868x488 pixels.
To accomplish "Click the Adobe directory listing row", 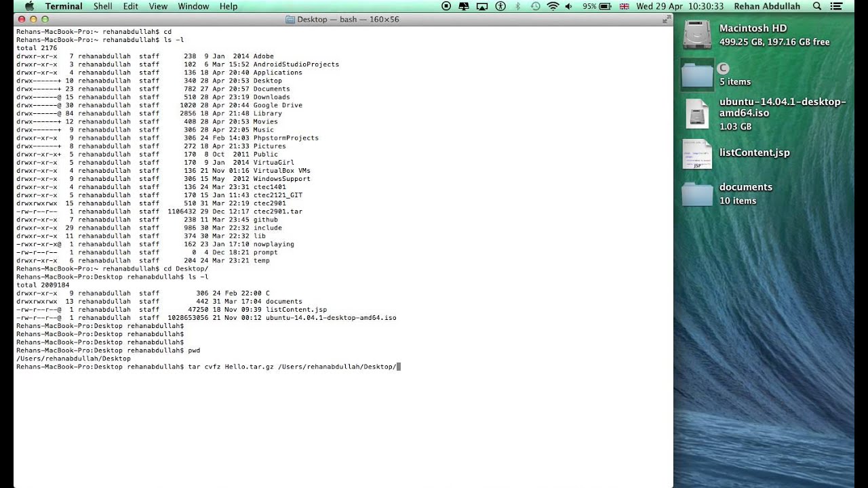I will pos(145,56).
